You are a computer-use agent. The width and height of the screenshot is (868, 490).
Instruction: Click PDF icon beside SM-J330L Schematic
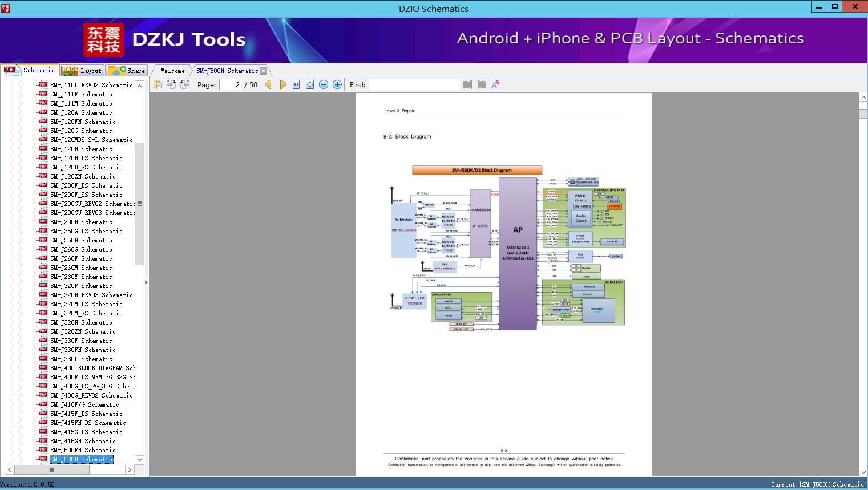tap(43, 358)
